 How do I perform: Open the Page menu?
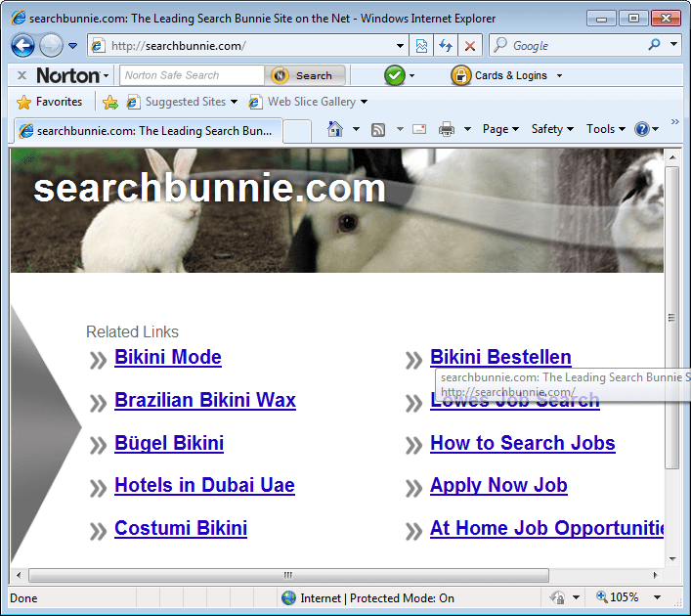500,129
